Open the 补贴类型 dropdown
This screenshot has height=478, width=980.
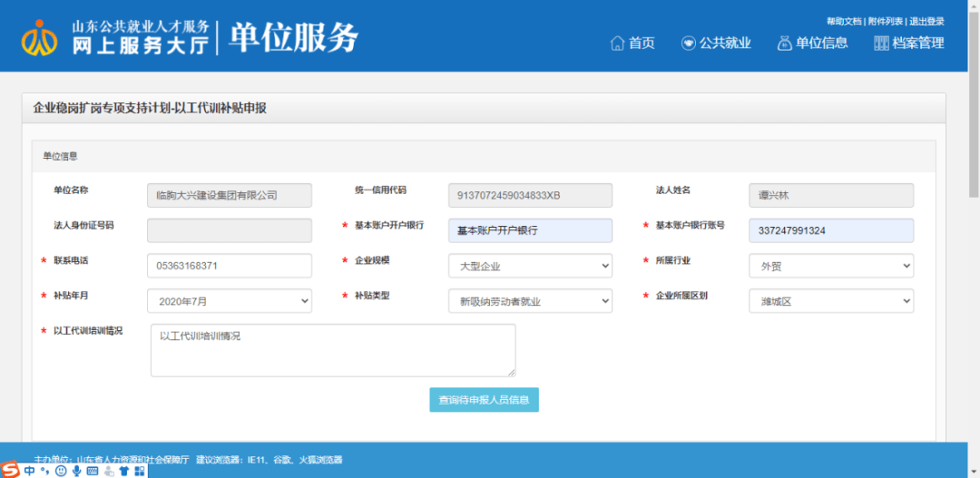tap(530, 300)
